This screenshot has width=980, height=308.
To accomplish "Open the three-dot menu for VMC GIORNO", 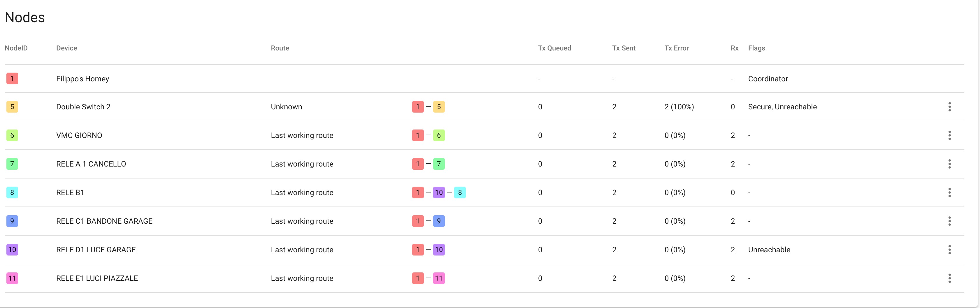I will coord(949,136).
